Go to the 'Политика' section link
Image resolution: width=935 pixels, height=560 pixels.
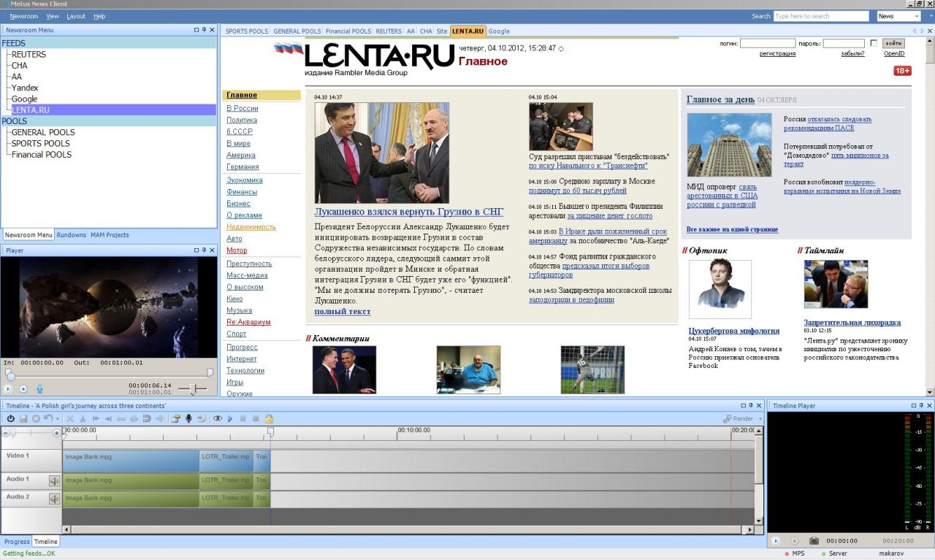242,120
